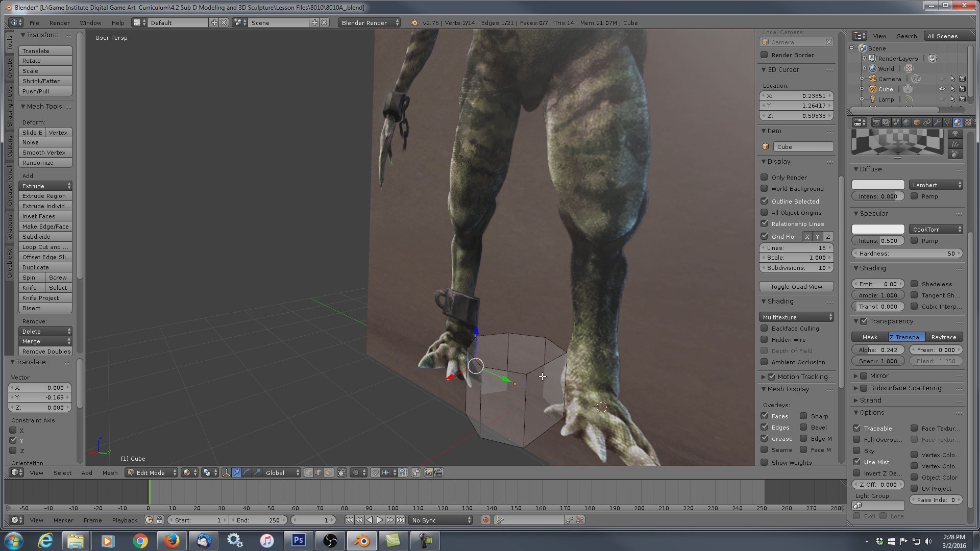Switch to the Create tab in tool shelf
The image size is (980, 551).
coord(10,68)
